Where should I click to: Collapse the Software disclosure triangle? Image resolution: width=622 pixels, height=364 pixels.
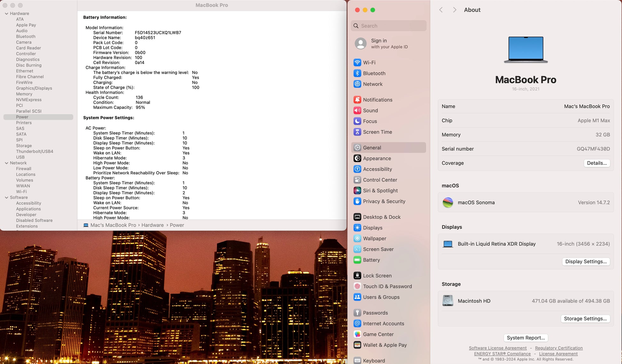6,198
